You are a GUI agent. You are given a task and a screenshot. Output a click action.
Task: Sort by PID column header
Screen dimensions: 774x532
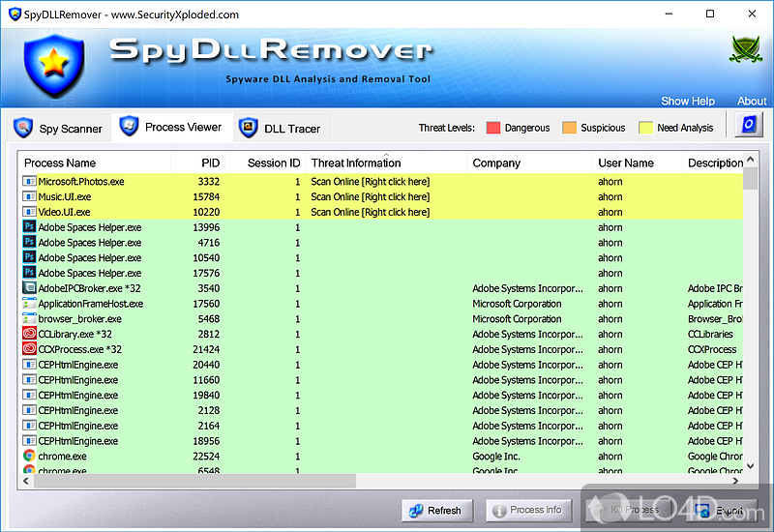click(x=198, y=163)
